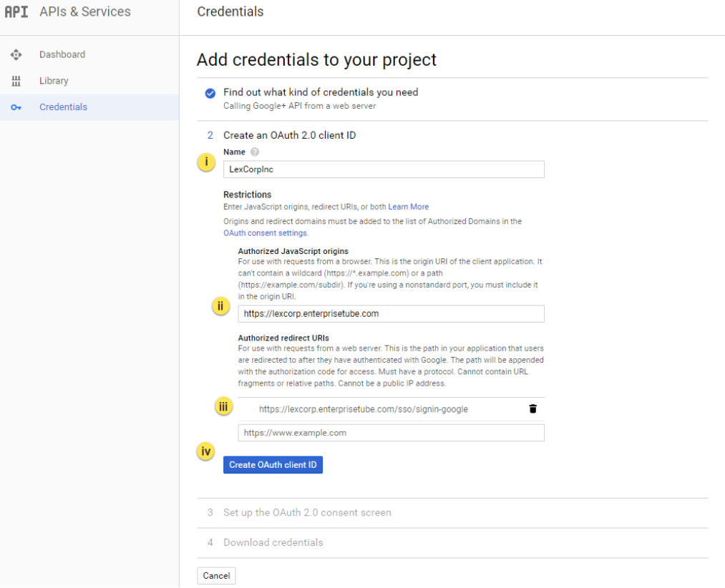Click the Dashboard sidebar icon
Viewport: 725px width, 588px height.
point(16,54)
